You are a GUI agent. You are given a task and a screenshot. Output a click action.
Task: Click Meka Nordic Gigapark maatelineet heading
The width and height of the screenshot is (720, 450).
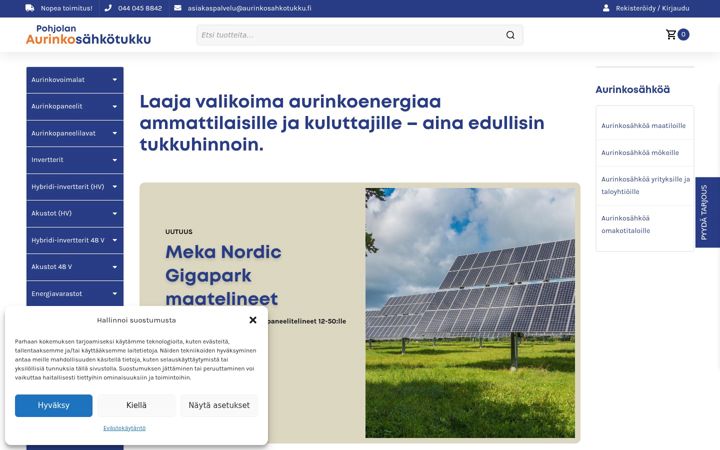[x=223, y=275]
